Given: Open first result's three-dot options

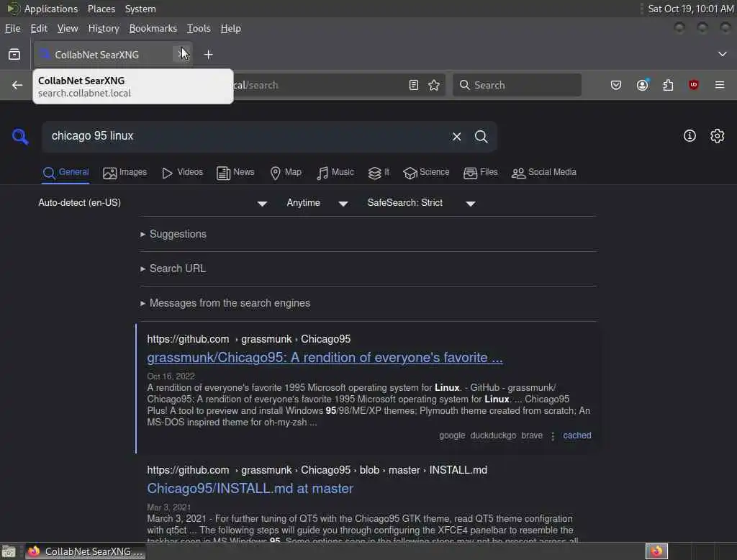Looking at the screenshot, I should tap(553, 436).
